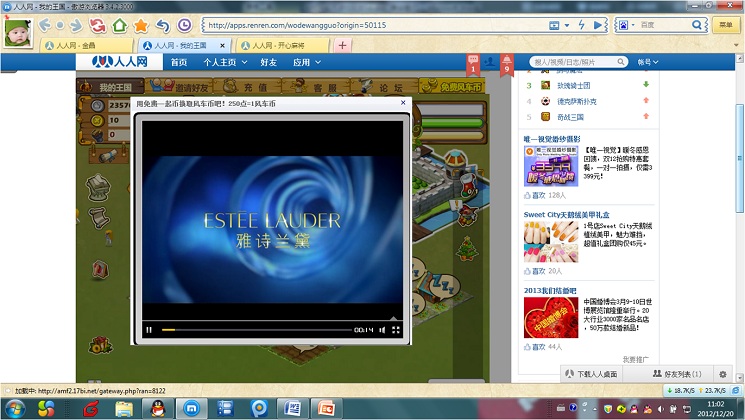Toggle video fullscreen mode

(x=395, y=330)
